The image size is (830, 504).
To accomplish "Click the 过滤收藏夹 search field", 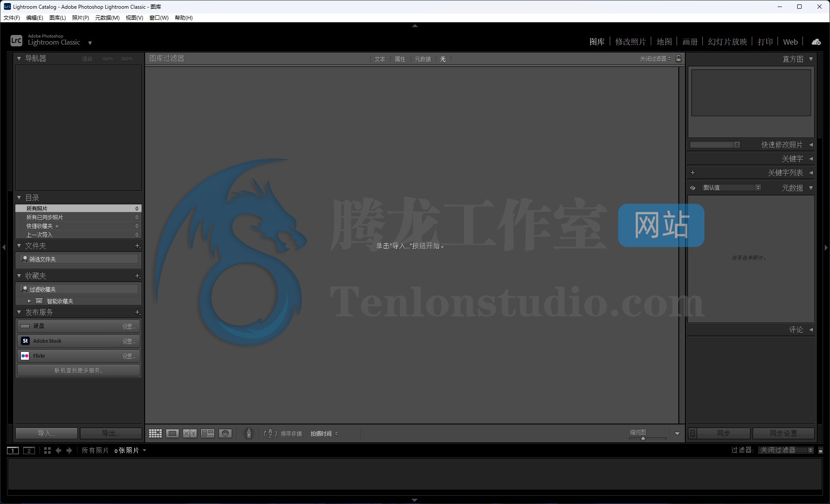I will 79,289.
